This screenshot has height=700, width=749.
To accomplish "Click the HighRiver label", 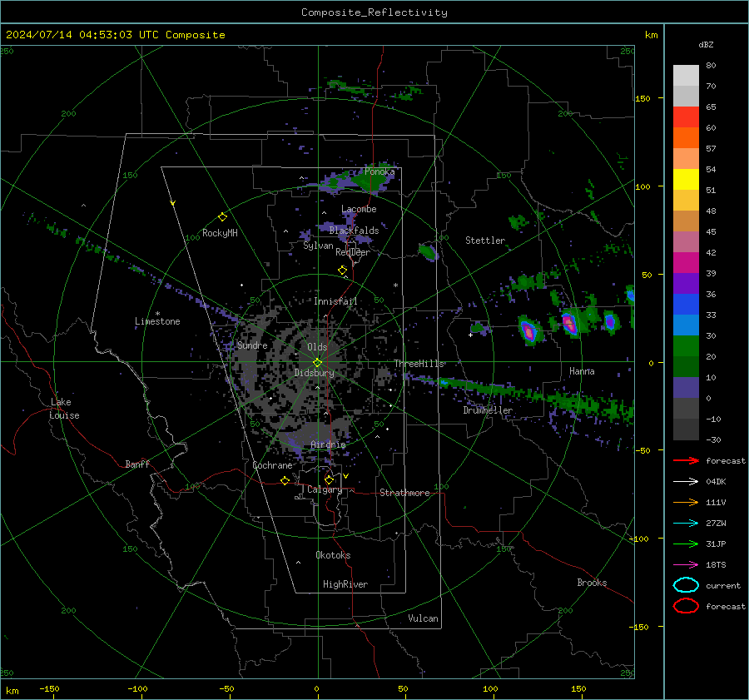I will [345, 584].
